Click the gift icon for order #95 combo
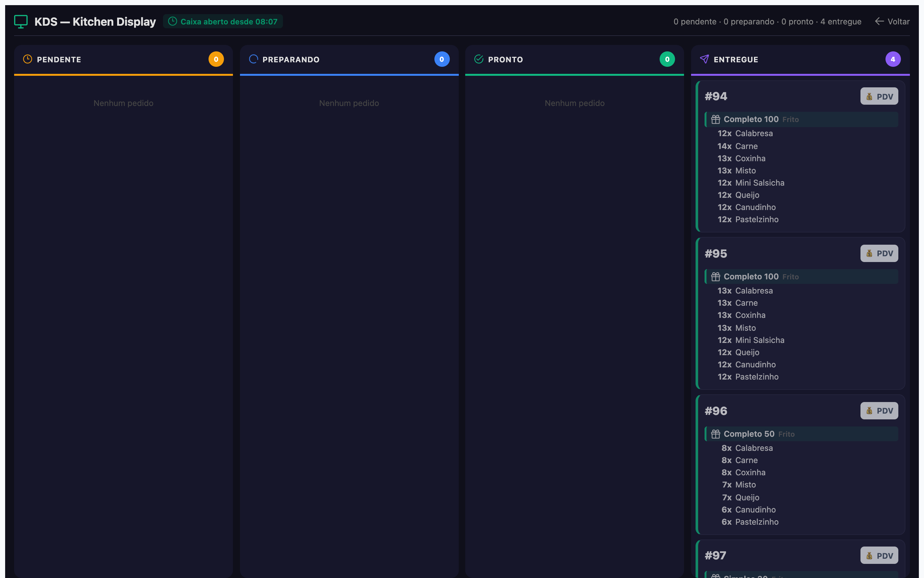 tap(715, 276)
